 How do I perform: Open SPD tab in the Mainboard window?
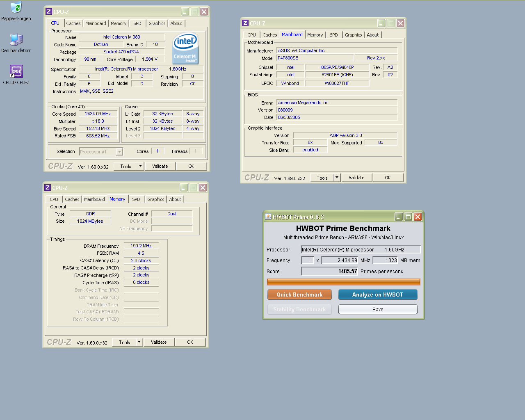(x=334, y=35)
